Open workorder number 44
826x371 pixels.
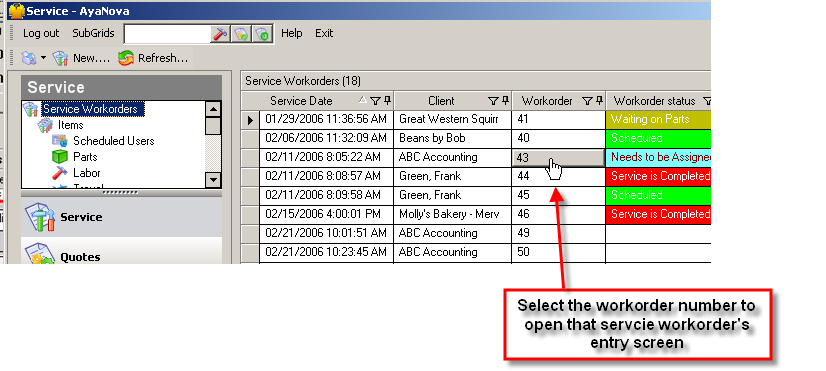point(558,177)
